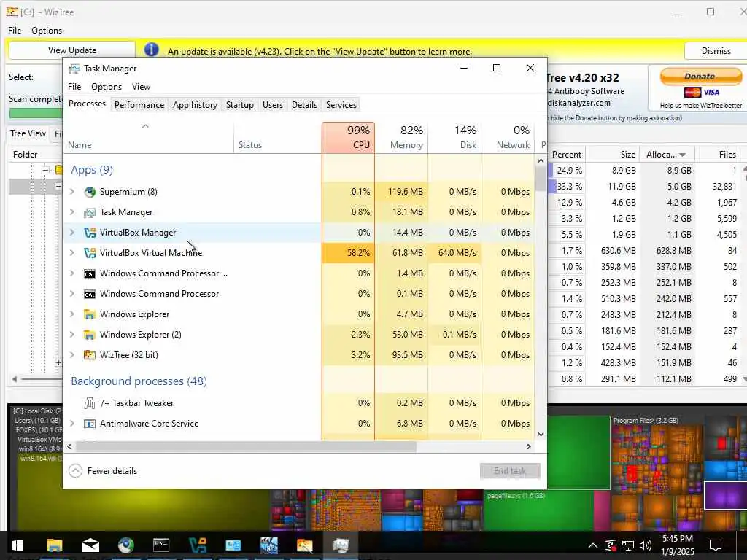Click the End task button
747x560 pixels.
coord(510,471)
